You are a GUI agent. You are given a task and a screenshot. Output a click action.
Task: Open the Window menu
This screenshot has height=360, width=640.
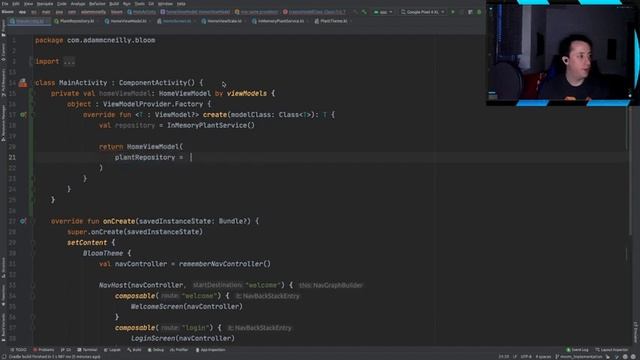(x=165, y=4)
